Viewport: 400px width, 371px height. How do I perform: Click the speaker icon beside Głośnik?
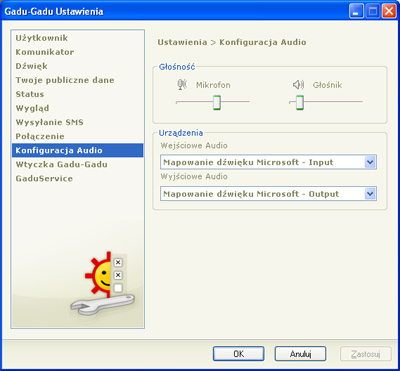298,85
